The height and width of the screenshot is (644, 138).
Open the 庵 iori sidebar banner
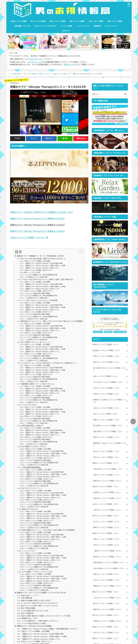point(110,141)
